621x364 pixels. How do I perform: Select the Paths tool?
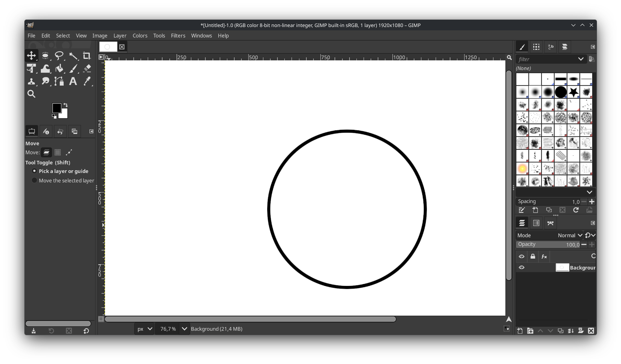[x=59, y=81]
